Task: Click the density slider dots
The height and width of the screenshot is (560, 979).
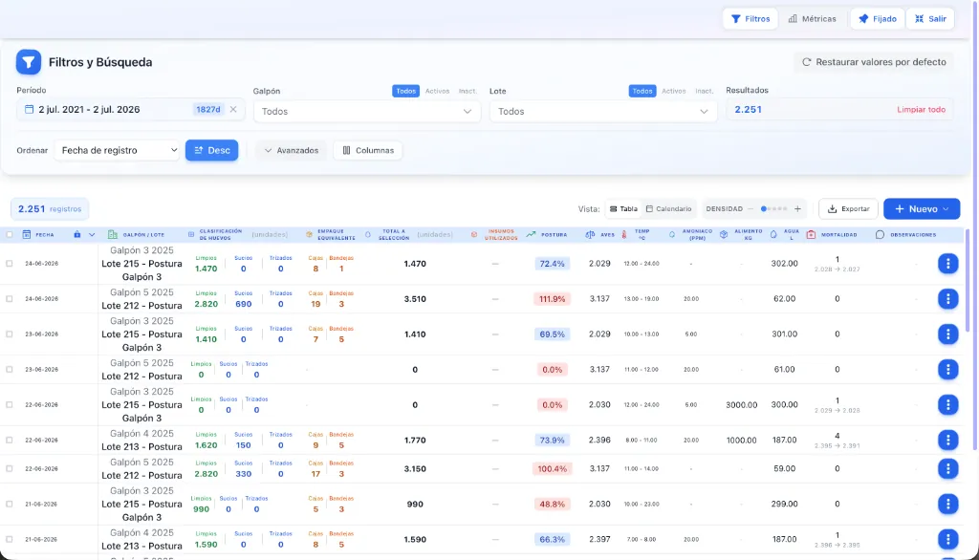Action: (774, 209)
